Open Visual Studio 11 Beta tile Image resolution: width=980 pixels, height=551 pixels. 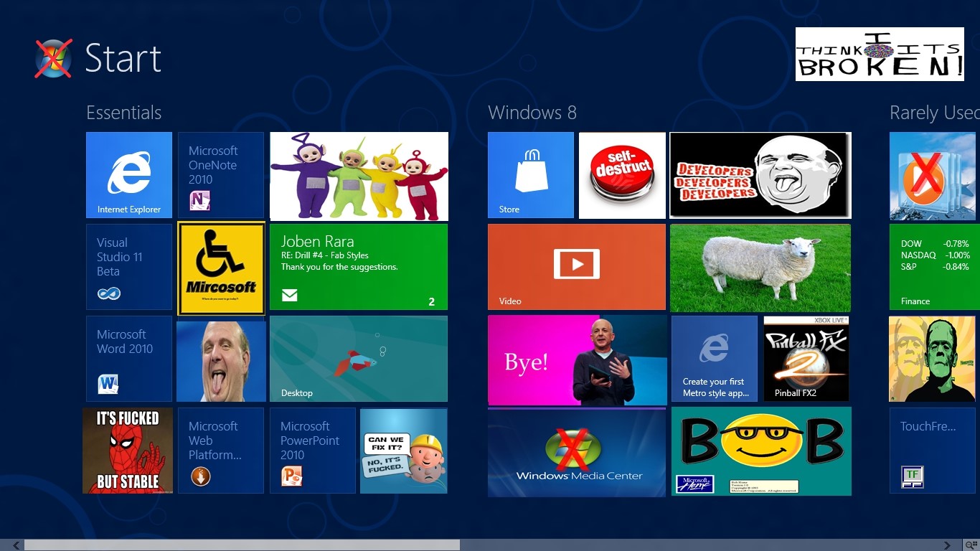129,267
